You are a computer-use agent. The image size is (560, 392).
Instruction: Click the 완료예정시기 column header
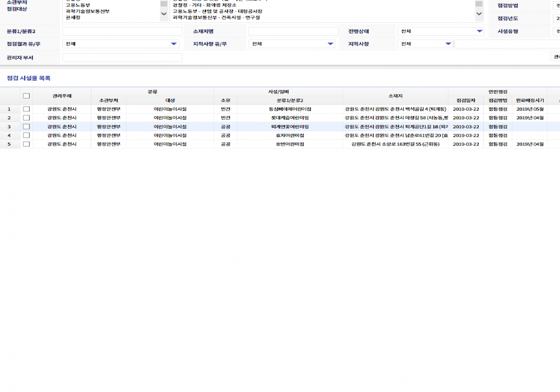(x=530, y=100)
